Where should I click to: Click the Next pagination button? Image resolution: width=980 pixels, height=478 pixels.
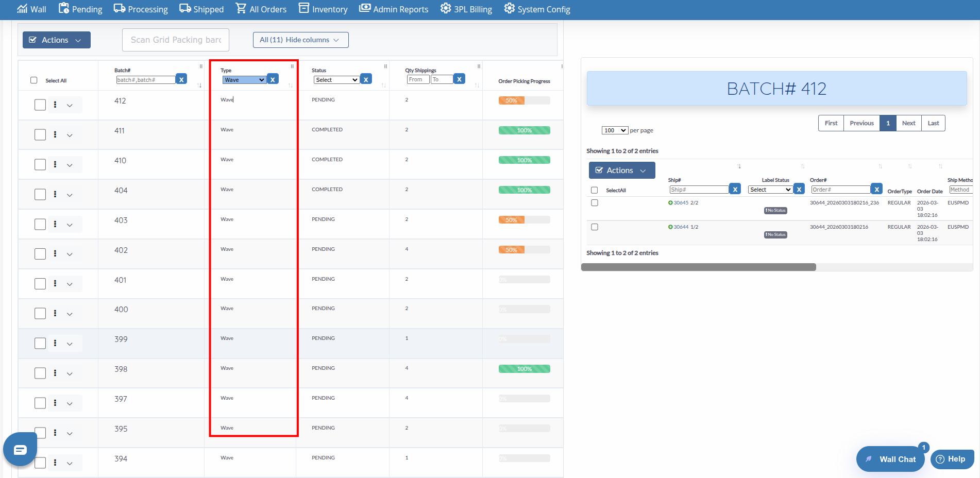click(x=908, y=123)
